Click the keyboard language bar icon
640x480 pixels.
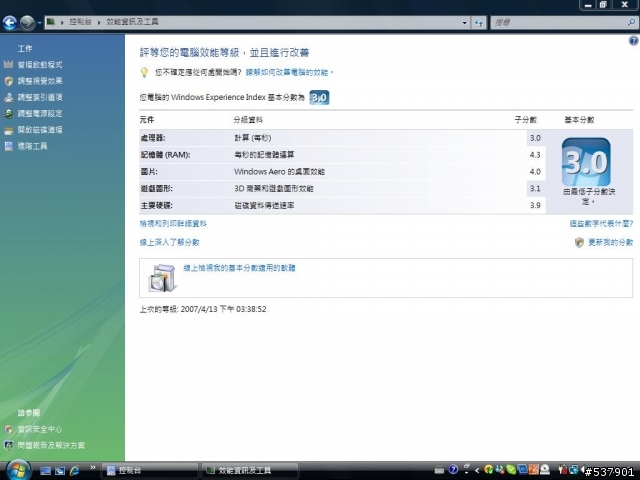pyautogui.click(x=439, y=470)
